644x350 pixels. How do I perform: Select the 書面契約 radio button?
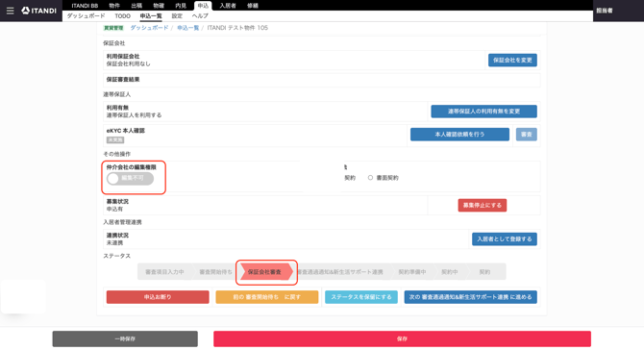tap(370, 178)
